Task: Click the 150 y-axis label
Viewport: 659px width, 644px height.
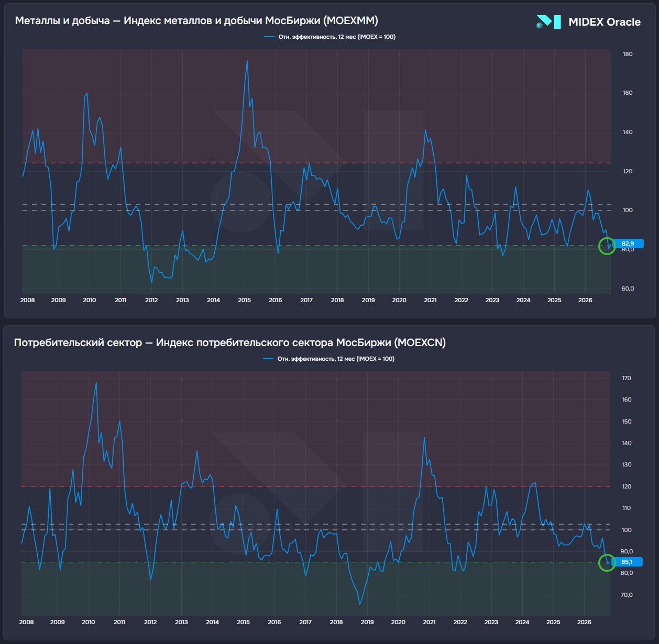Action: tap(627, 421)
